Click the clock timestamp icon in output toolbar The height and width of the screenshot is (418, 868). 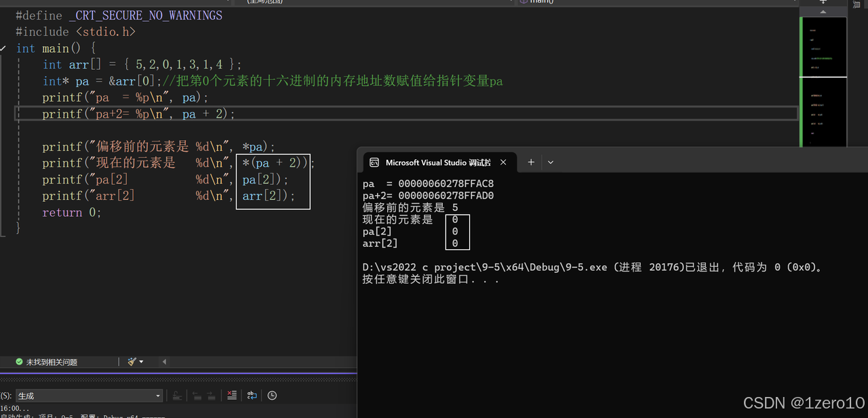point(272,396)
